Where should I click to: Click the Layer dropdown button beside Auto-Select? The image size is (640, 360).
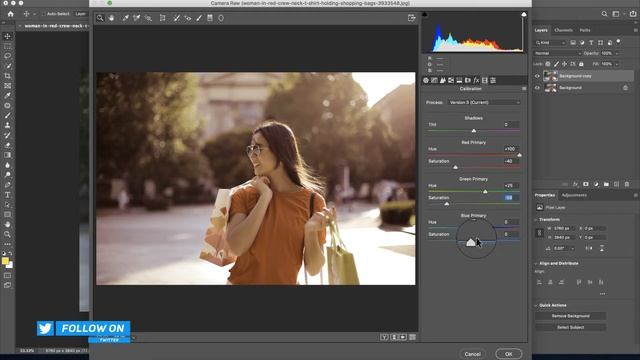tap(80, 14)
